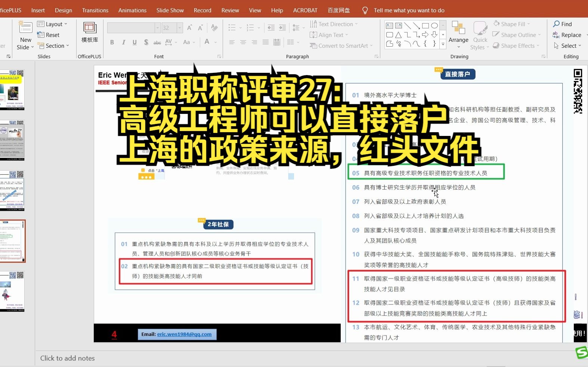Increase the list indent level
588x367 pixels.
pos(282,28)
